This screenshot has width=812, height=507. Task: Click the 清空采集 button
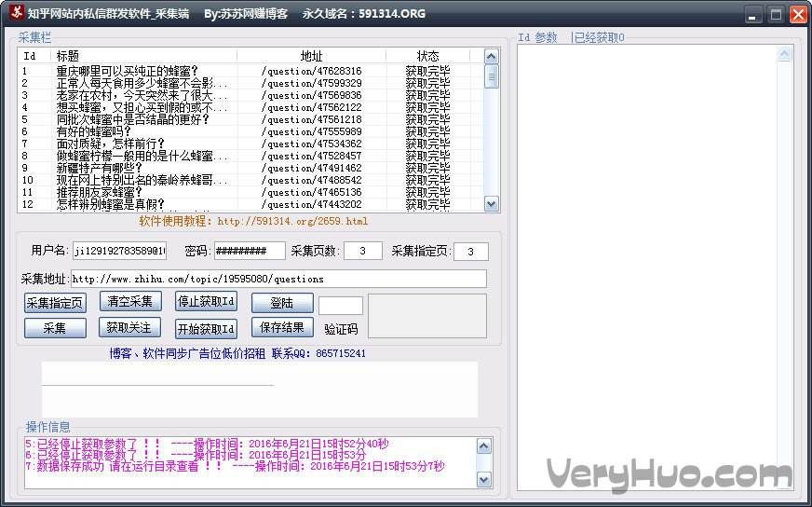(130, 301)
